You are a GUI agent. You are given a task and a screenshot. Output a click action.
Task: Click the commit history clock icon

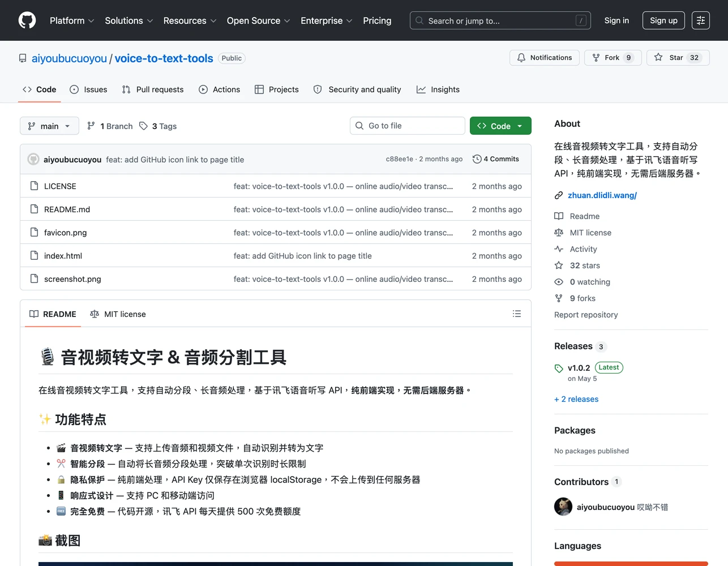pyautogui.click(x=477, y=159)
